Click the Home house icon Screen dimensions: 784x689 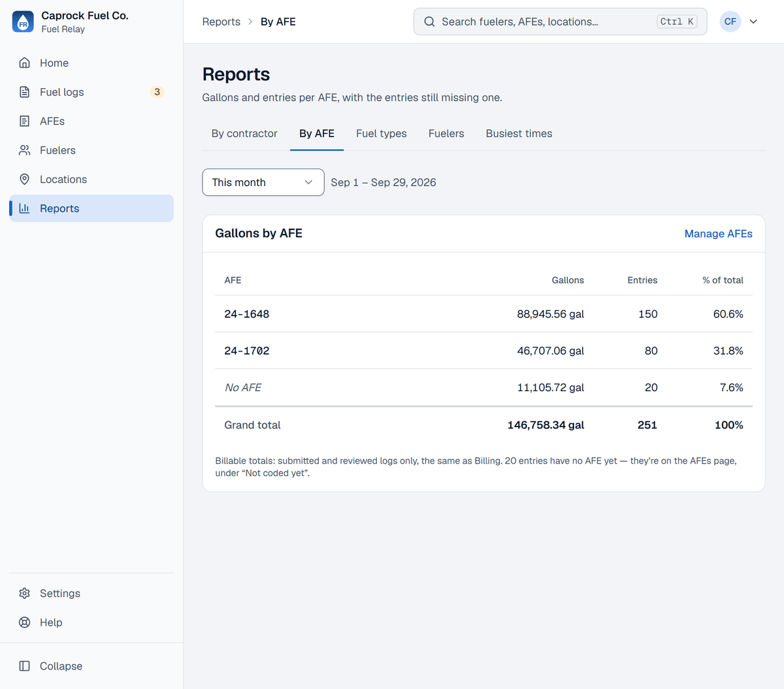[x=25, y=63]
